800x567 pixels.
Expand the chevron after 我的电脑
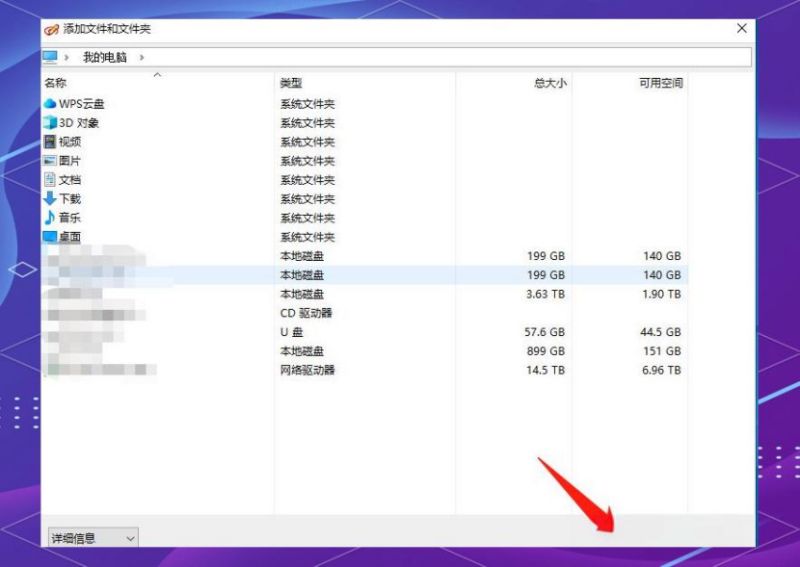[x=141, y=58]
